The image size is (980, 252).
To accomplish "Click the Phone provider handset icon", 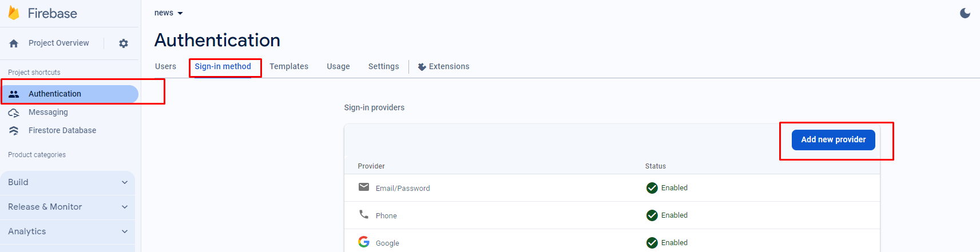I will (x=364, y=214).
